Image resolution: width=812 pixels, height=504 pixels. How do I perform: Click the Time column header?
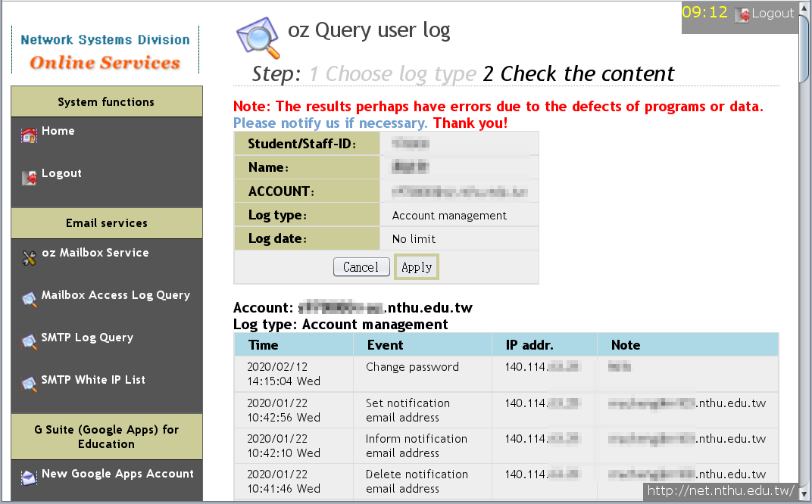coord(263,345)
